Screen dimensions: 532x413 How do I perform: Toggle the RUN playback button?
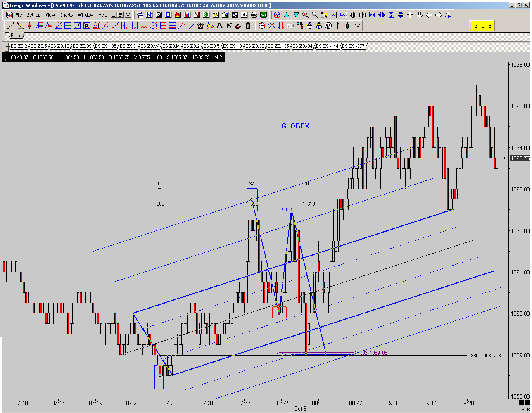coord(290,26)
